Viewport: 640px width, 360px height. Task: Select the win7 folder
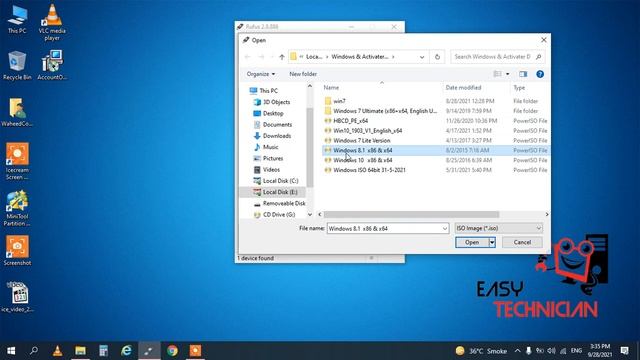pos(339,101)
